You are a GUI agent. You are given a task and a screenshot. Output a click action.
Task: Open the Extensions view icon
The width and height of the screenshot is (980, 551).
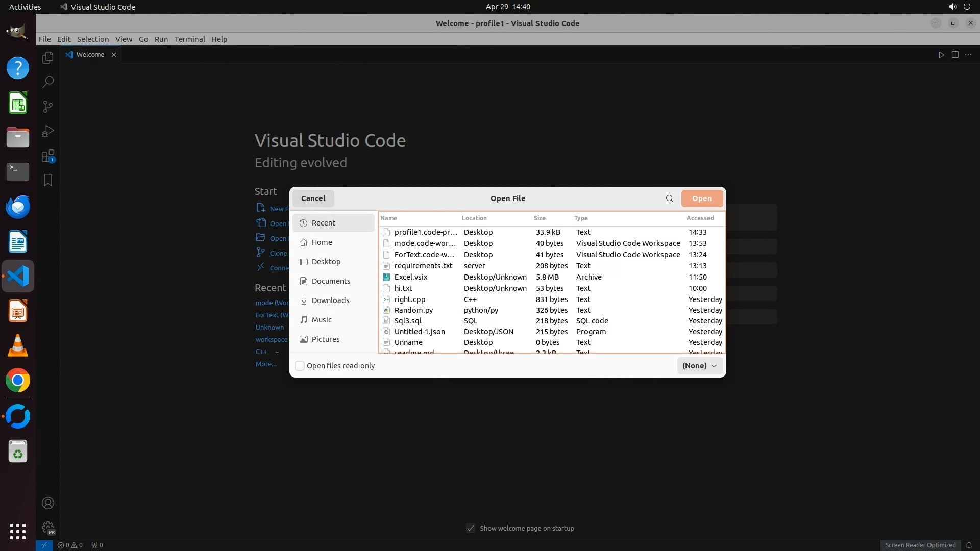48,156
